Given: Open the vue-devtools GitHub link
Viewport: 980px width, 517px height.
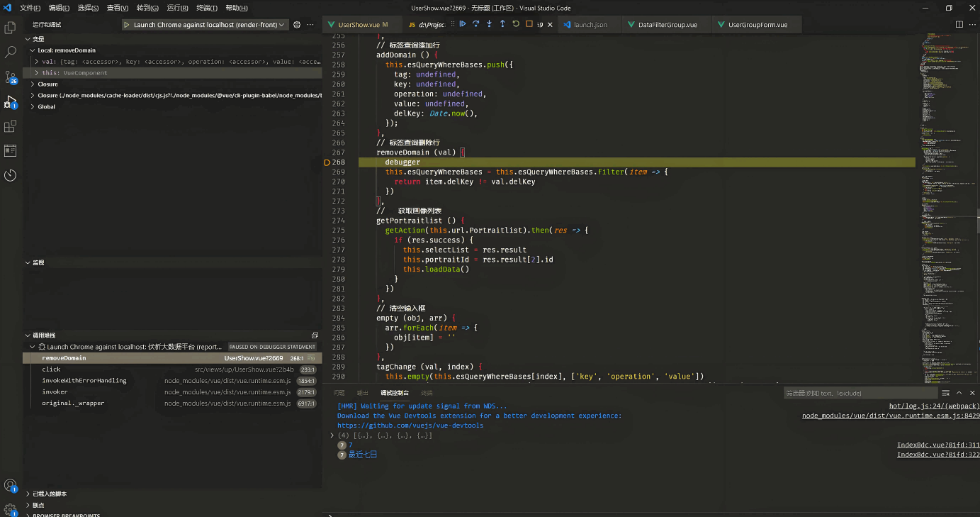Looking at the screenshot, I should [410, 426].
